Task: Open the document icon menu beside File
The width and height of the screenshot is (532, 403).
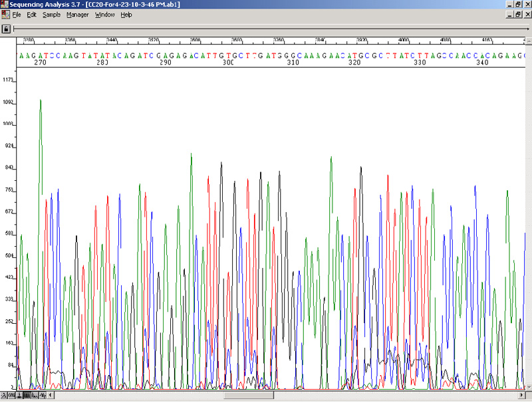Action: [x=5, y=15]
